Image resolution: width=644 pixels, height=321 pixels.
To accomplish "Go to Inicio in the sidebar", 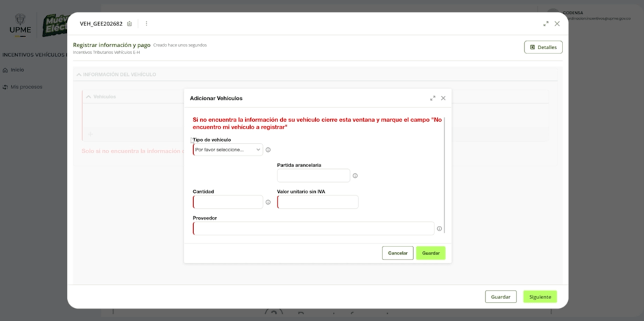I will click(x=14, y=70).
